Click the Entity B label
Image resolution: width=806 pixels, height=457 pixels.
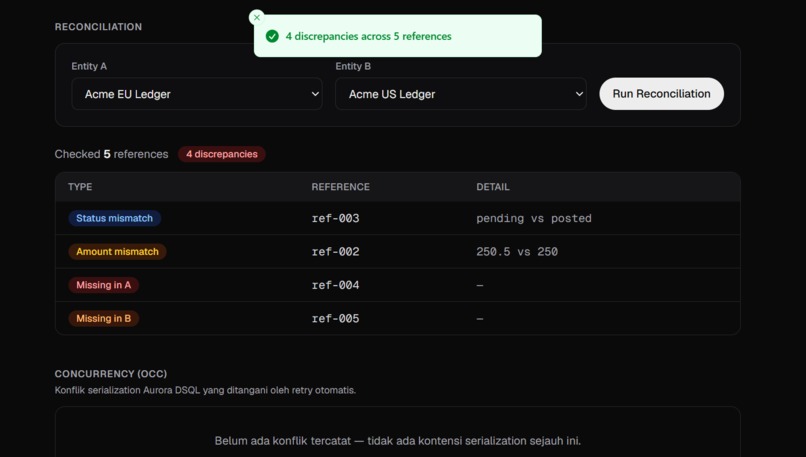click(353, 66)
